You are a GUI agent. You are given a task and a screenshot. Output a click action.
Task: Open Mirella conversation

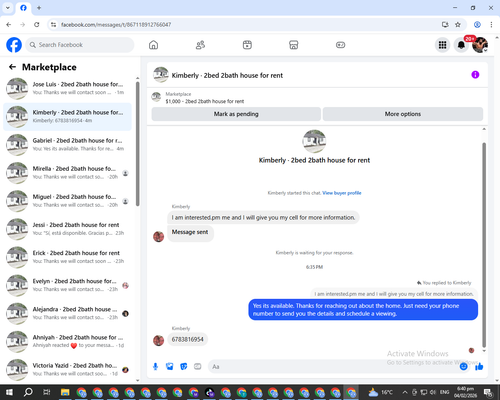pyautogui.click(x=67, y=173)
